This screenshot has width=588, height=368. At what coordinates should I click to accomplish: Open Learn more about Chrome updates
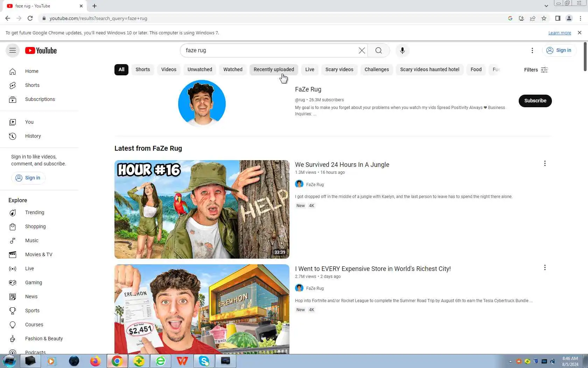point(560,33)
